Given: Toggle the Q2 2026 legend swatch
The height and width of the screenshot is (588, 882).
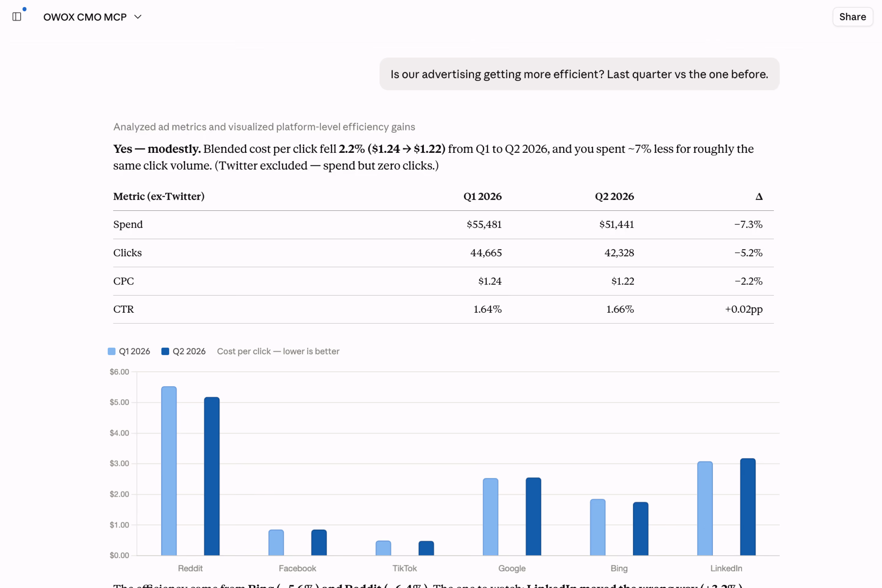Looking at the screenshot, I should (x=165, y=351).
